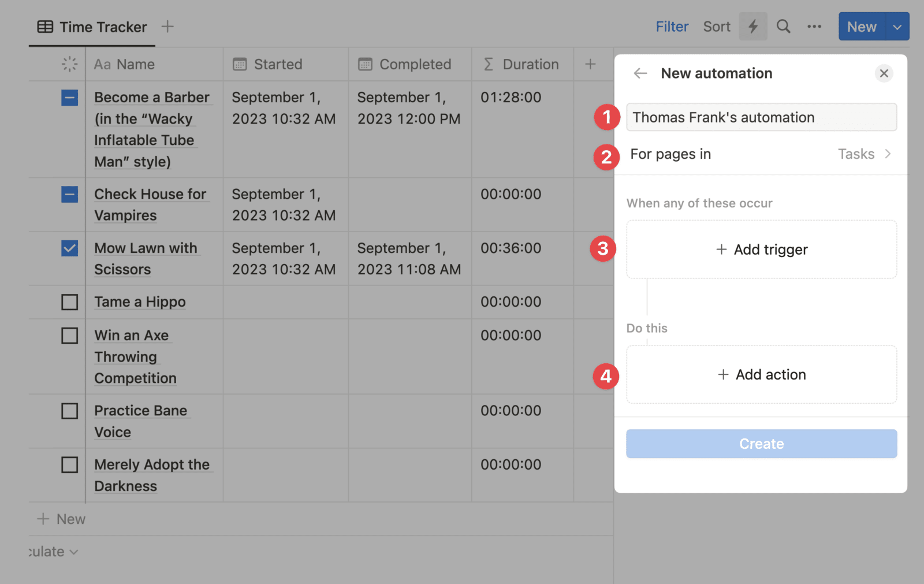
Task: Open search with the magnifying glass icon
Action: click(783, 26)
